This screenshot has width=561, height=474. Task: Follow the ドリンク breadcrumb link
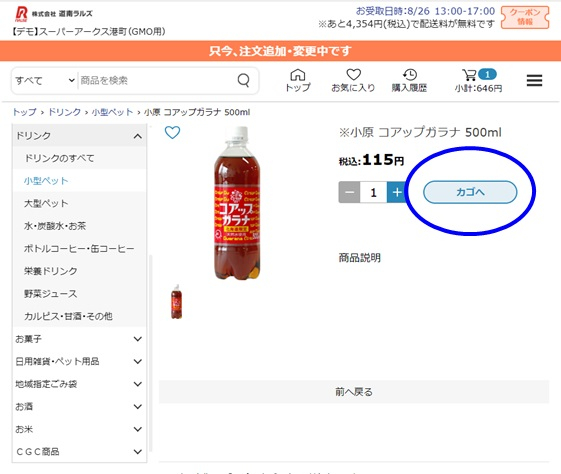(x=64, y=112)
